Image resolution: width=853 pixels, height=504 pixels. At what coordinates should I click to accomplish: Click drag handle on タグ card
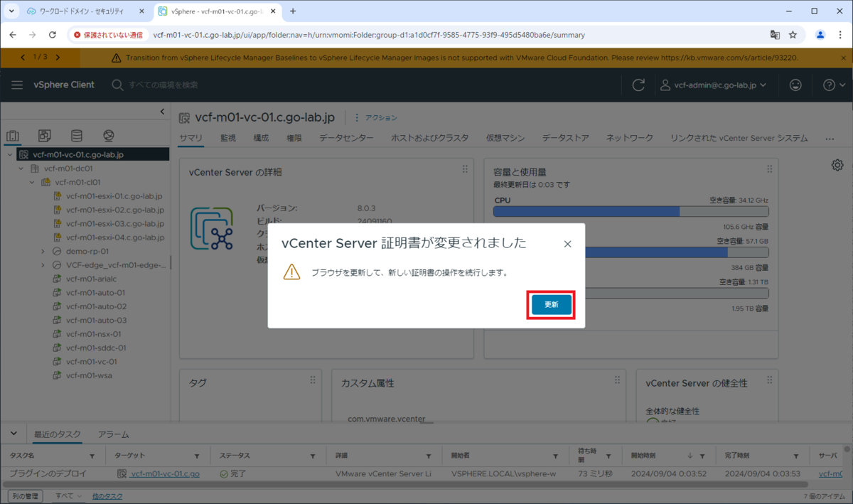click(313, 380)
